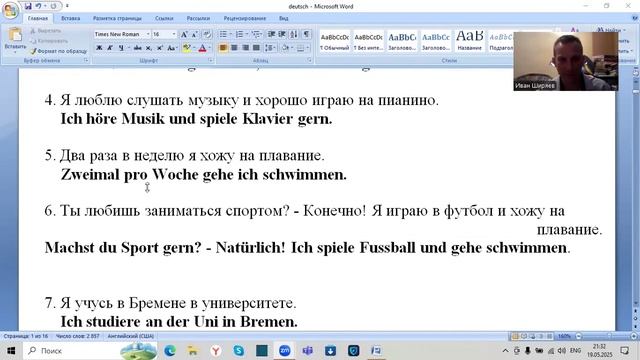Toggle show paragraph marks (¶)
Viewport: 640px width, 360px height.
306,34
